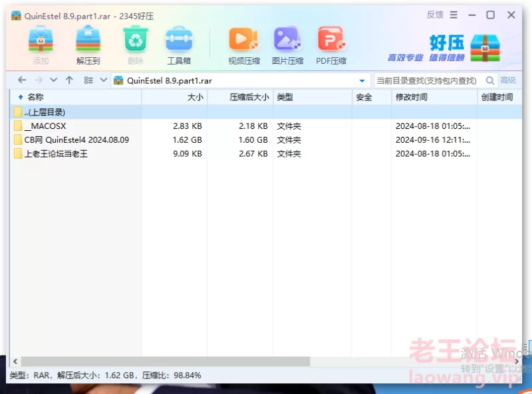The height and width of the screenshot is (394, 532).
Task: Select the ..(上层目录) parent row
Action: (x=267, y=112)
